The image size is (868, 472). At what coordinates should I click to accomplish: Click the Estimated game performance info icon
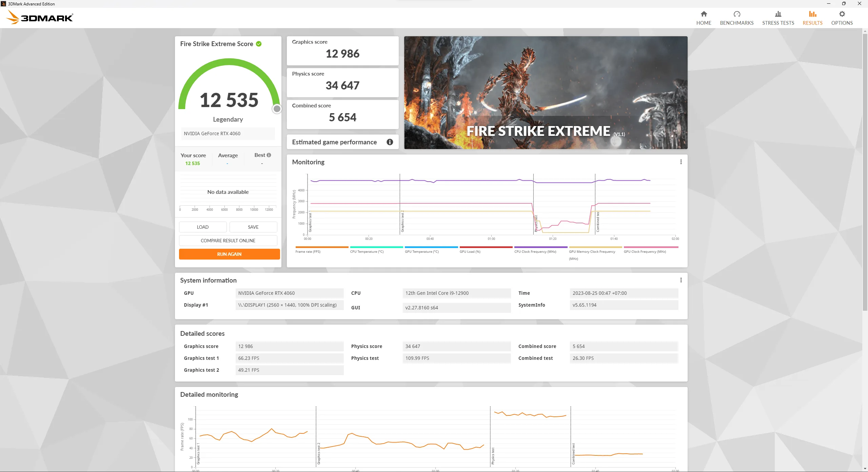[390, 142]
